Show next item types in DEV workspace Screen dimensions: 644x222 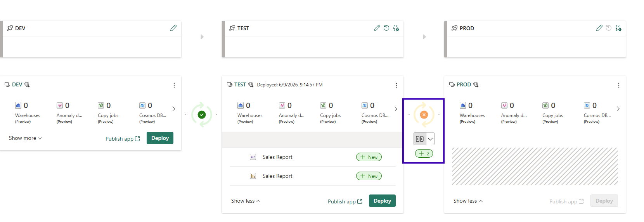173,109
